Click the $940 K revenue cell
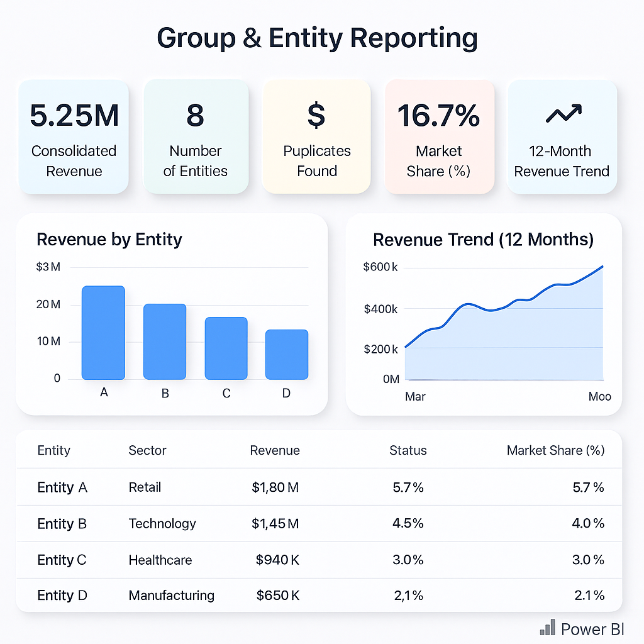The height and width of the screenshot is (644, 644). (277, 560)
